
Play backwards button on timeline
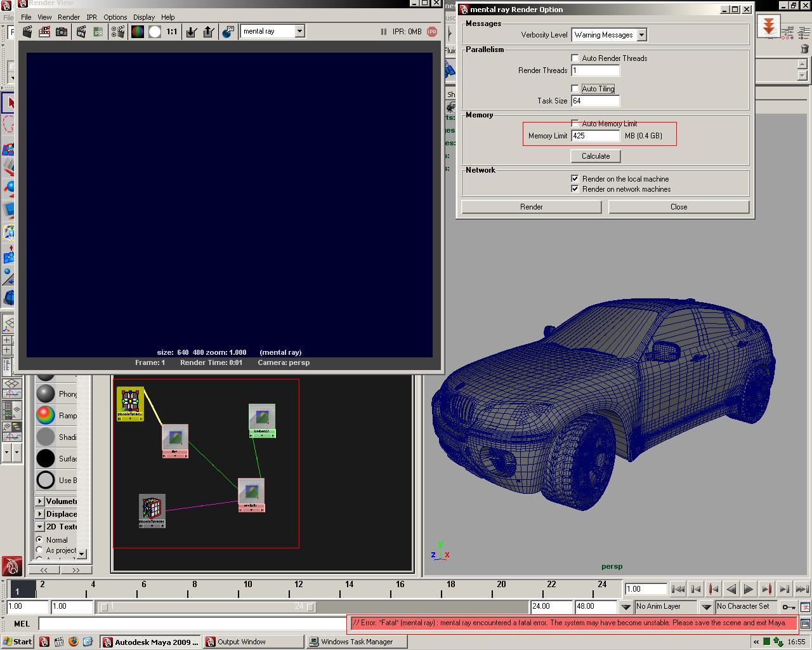click(x=731, y=589)
